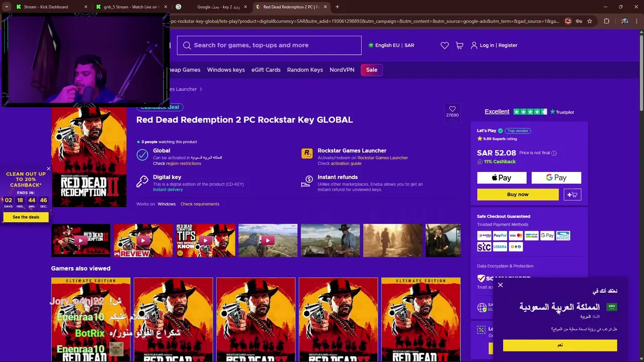
Task: Click the PayPal payment method icon
Action: 500,235
